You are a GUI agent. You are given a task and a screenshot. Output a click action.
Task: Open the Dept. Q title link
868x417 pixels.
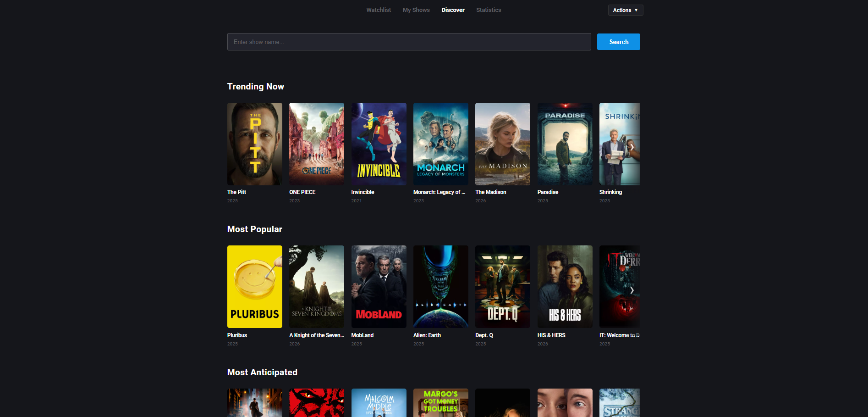[484, 335]
